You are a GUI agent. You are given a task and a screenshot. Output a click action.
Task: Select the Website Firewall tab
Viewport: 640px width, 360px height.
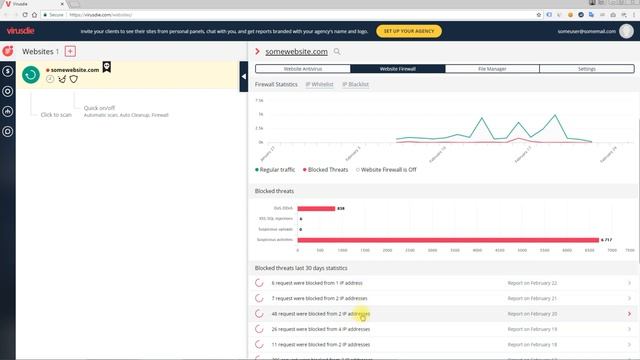click(x=398, y=69)
